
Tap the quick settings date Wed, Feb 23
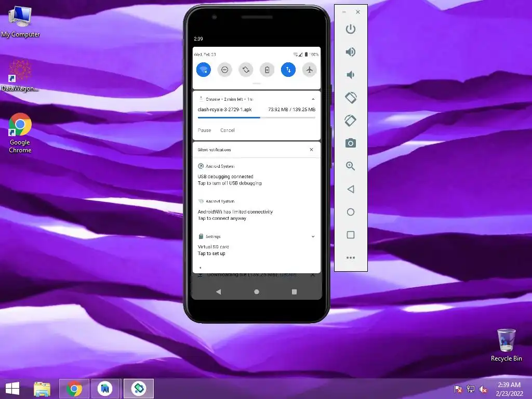pyautogui.click(x=205, y=54)
